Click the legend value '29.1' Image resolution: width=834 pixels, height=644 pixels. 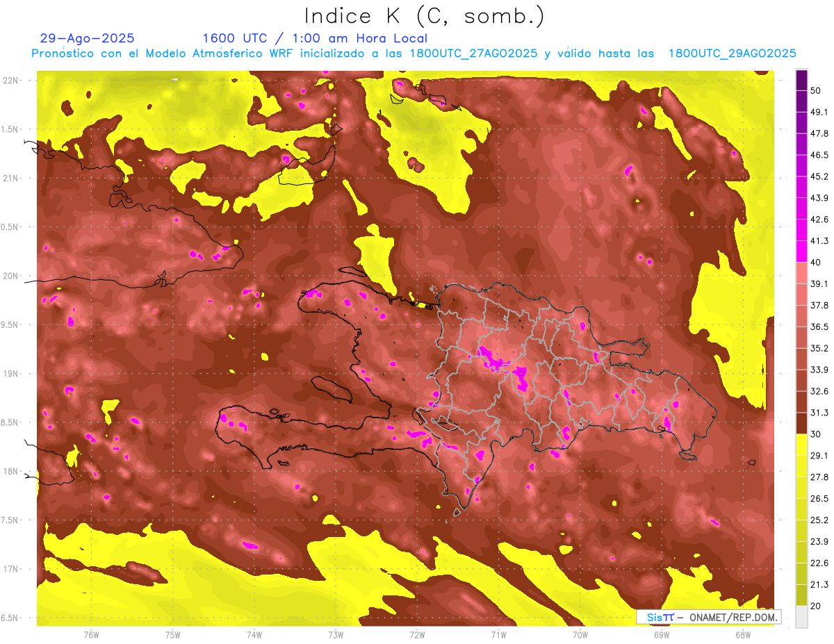pyautogui.click(x=819, y=456)
